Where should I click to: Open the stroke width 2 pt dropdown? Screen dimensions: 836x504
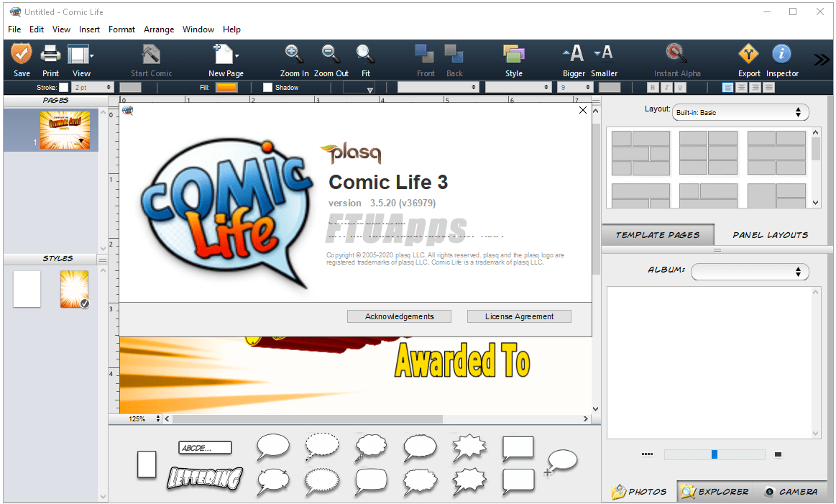93,88
